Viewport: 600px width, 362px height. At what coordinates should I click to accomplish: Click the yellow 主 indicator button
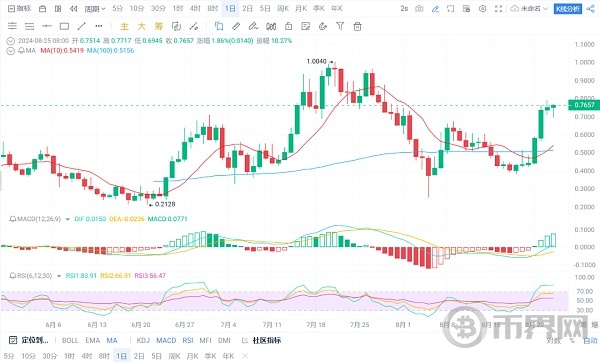click(x=124, y=26)
